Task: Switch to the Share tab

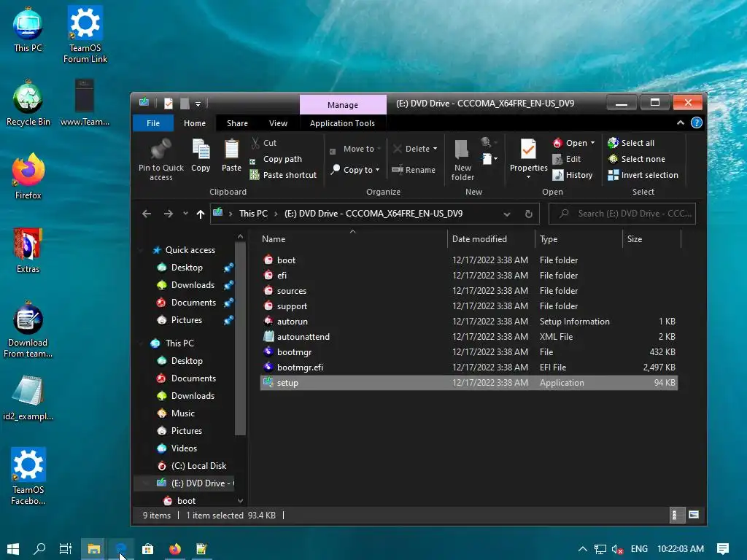Action: (x=237, y=122)
